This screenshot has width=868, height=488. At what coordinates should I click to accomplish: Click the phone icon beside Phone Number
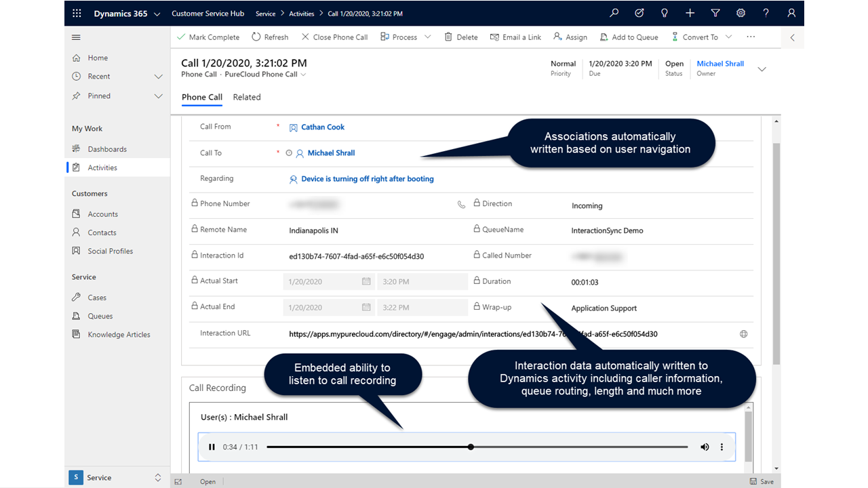[462, 204]
